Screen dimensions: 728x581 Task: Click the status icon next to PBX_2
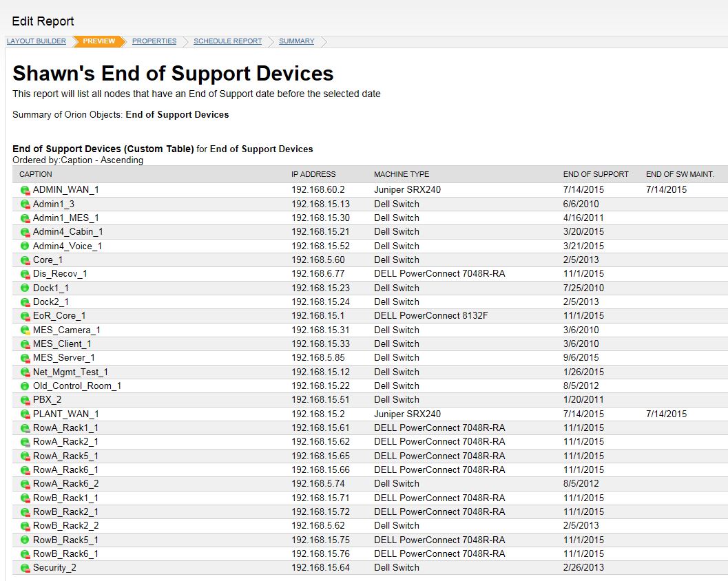[x=25, y=400]
